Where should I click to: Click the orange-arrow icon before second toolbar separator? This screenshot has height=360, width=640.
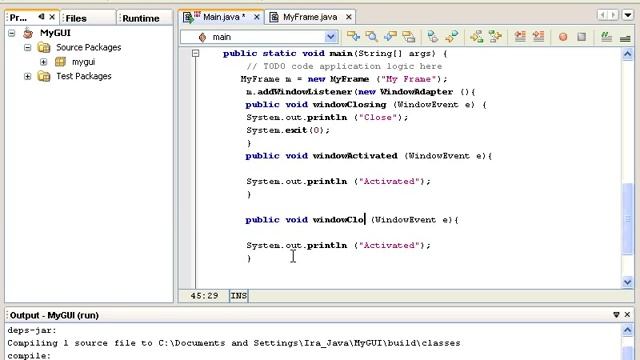point(451,36)
